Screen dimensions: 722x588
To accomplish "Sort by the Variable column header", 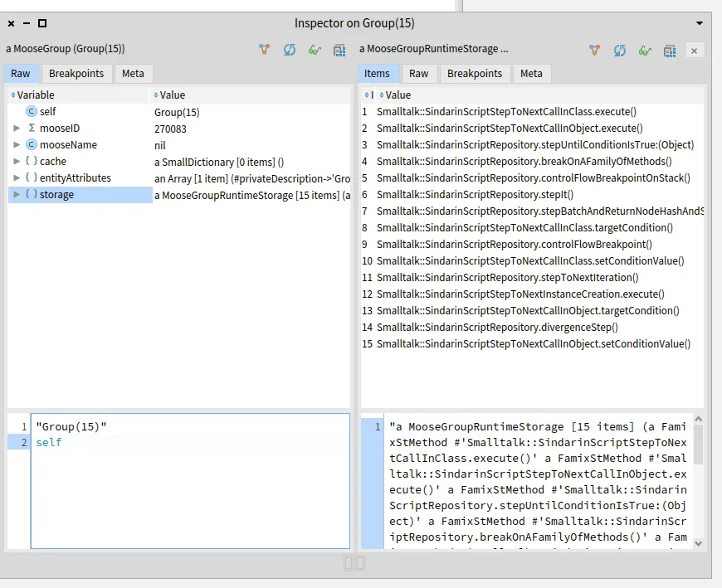I will coord(78,95).
